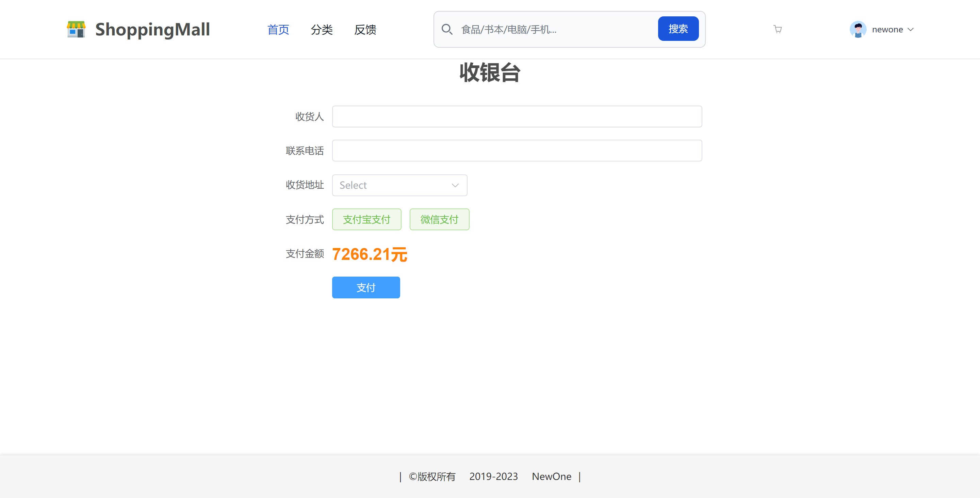Click the chevron in address selector
The image size is (980, 498).
click(x=455, y=185)
